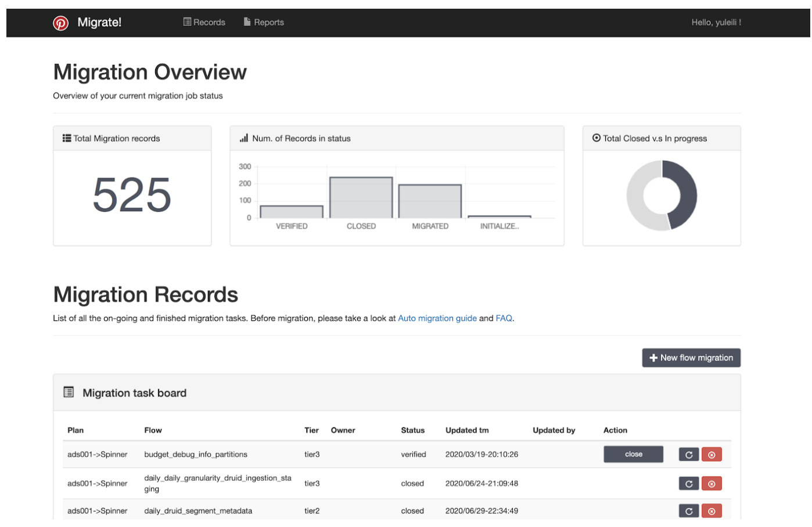Image resolution: width=812 pixels, height=527 pixels.
Task: Click the CLOSED bar in the chart
Action: tap(361, 197)
